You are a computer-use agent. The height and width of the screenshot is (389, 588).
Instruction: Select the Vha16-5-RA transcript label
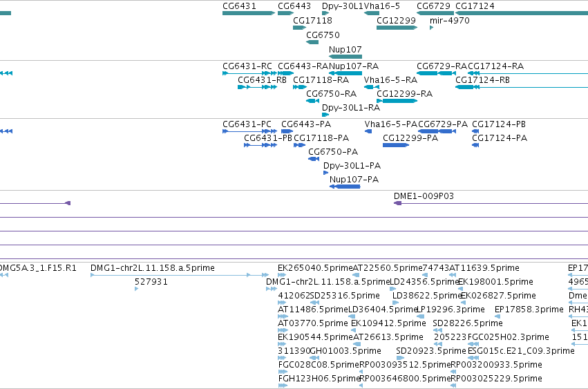(390, 80)
